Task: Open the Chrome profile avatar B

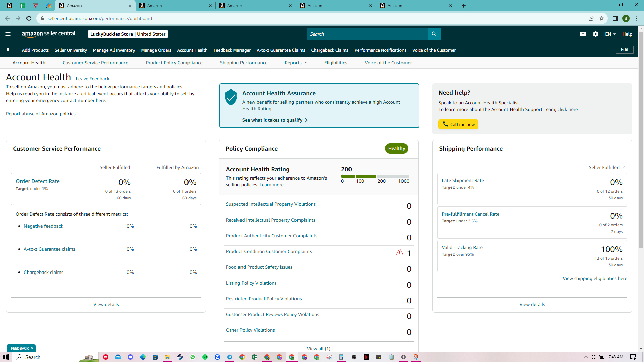Action: tap(626, 18)
